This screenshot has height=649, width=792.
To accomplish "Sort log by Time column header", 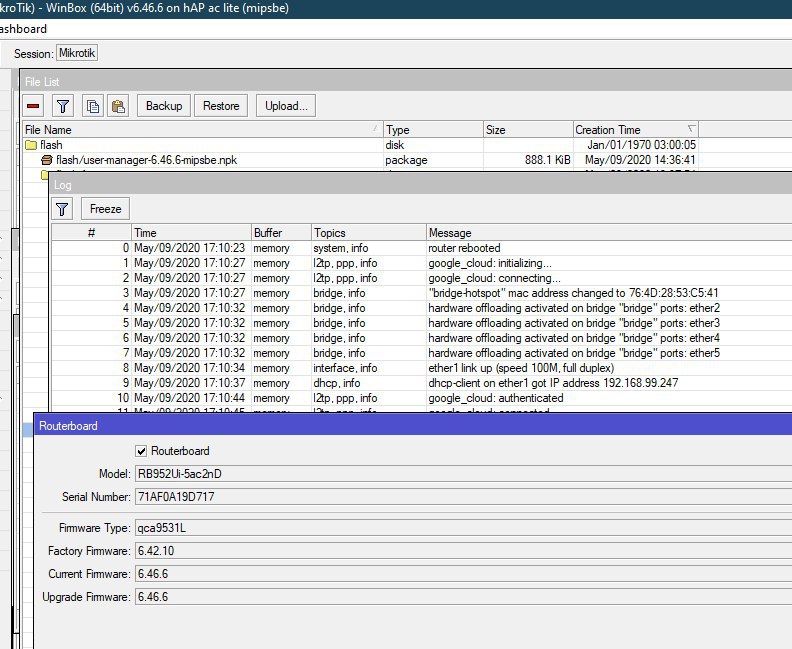I will pyautogui.click(x=191, y=233).
